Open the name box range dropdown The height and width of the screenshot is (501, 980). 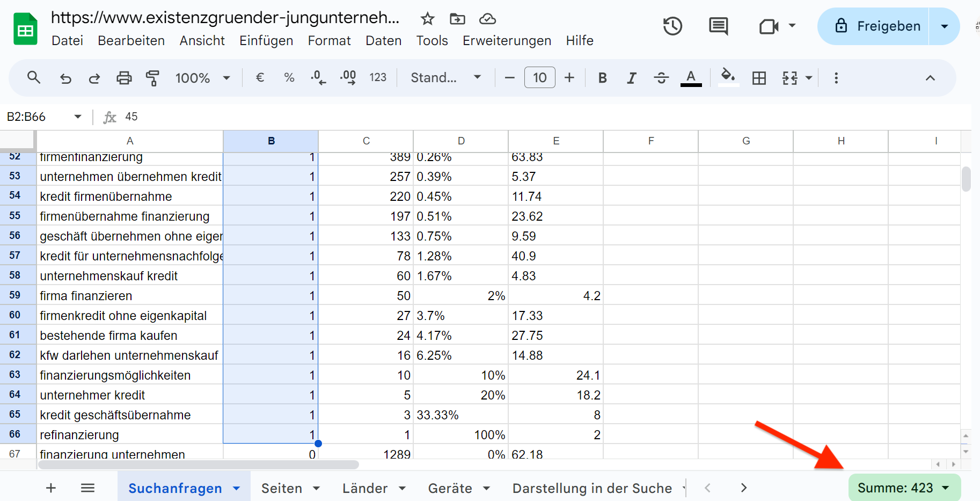[x=78, y=117]
